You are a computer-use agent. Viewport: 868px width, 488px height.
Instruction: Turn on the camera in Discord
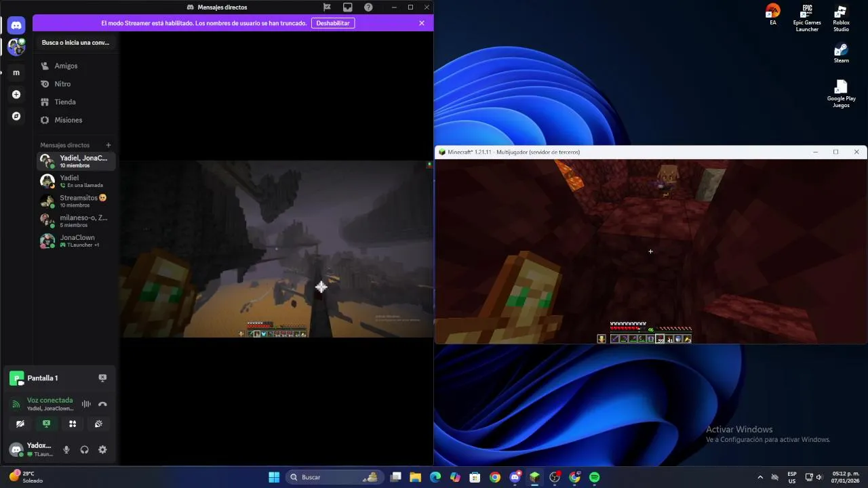20,424
